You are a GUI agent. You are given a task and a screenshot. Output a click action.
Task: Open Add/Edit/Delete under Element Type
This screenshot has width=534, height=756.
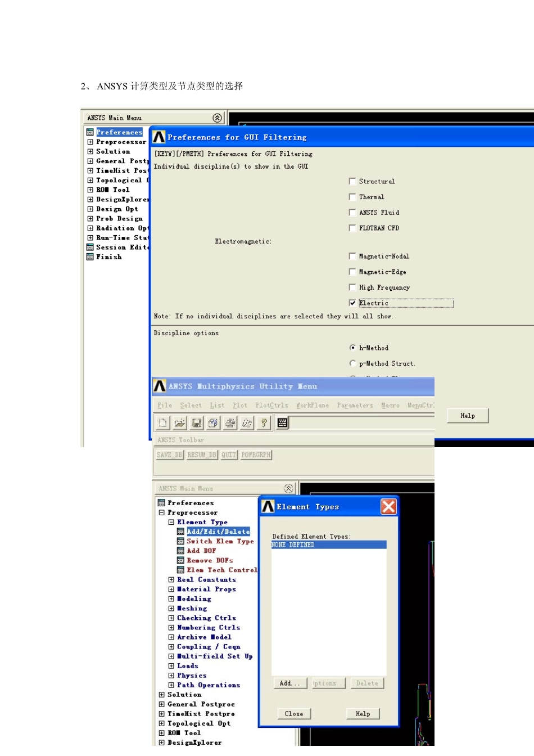coord(214,532)
